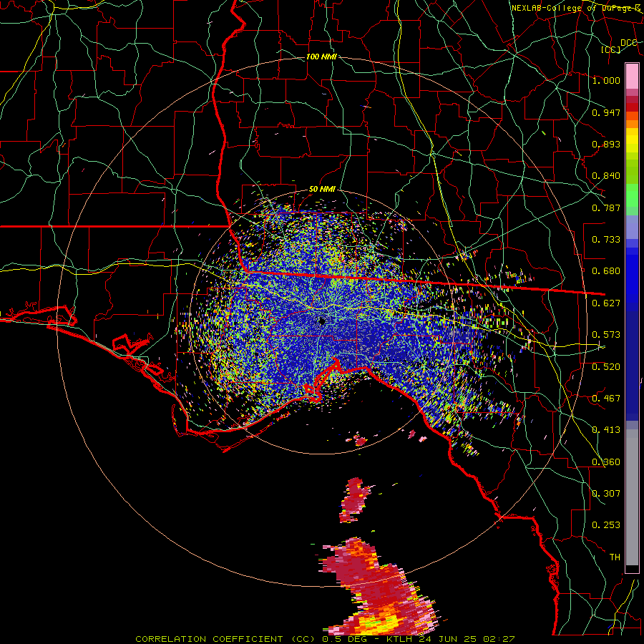Click the black radar site marker at center
The image size is (644, 644).
[322, 321]
